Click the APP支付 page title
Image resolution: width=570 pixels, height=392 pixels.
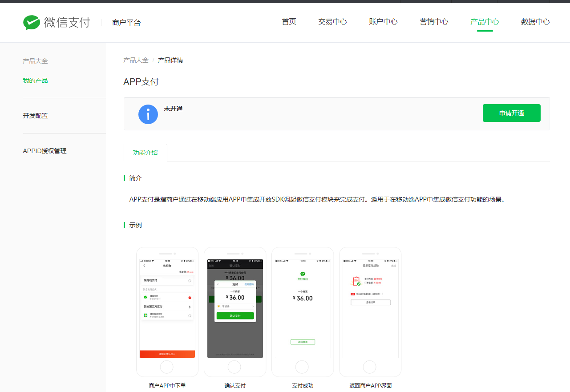(x=141, y=82)
